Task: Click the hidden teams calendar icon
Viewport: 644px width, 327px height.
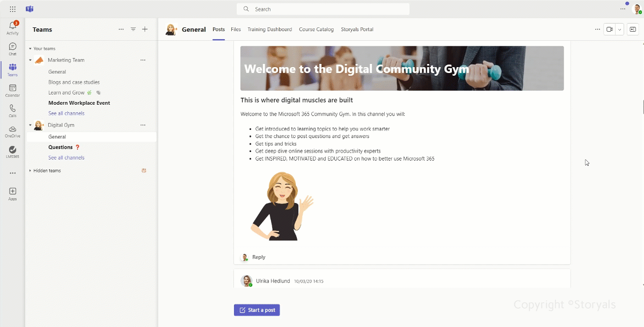Action: click(144, 171)
